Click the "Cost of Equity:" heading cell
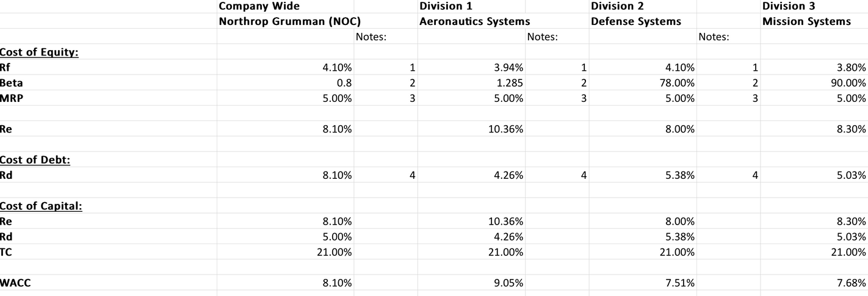 point(39,52)
